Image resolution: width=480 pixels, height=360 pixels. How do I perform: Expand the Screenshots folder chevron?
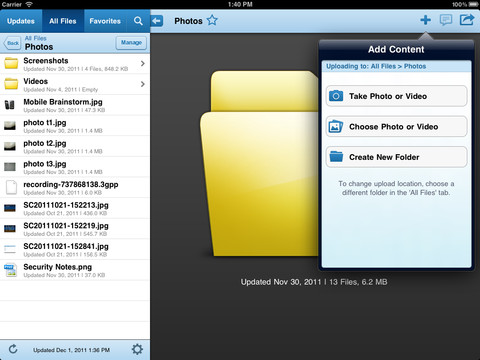143,63
